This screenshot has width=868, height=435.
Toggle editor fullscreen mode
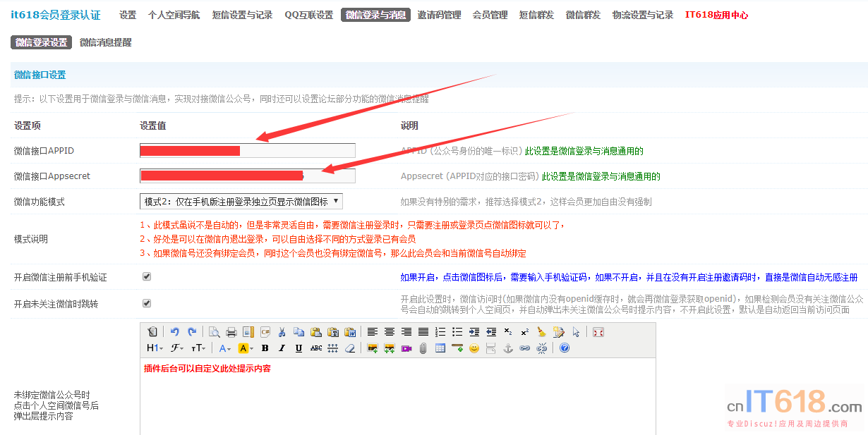(x=598, y=332)
